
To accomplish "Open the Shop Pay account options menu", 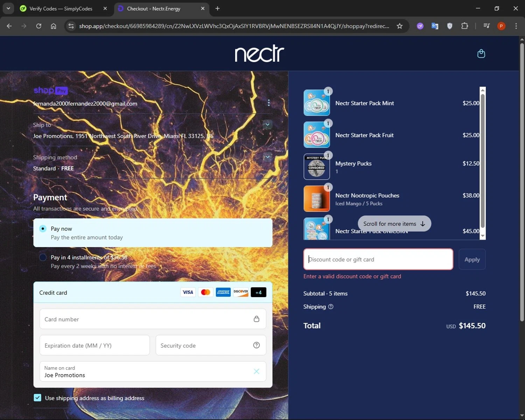I will (x=268, y=103).
